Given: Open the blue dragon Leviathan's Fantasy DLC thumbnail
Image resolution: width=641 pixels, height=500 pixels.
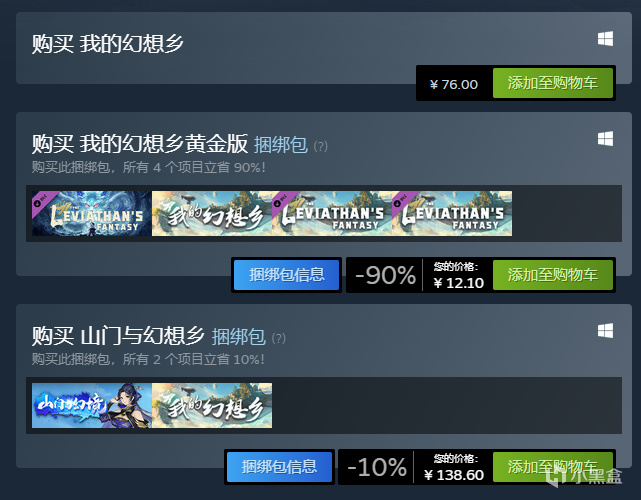Looking at the screenshot, I should point(92,213).
